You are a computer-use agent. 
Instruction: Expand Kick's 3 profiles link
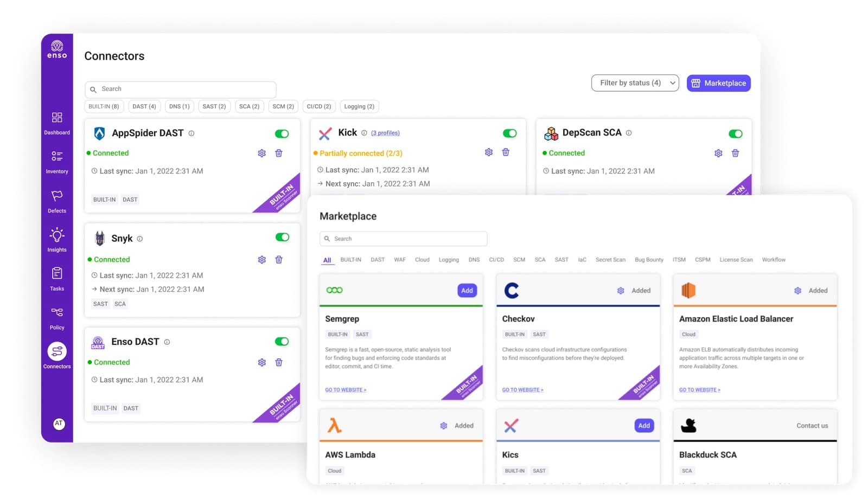tap(385, 133)
